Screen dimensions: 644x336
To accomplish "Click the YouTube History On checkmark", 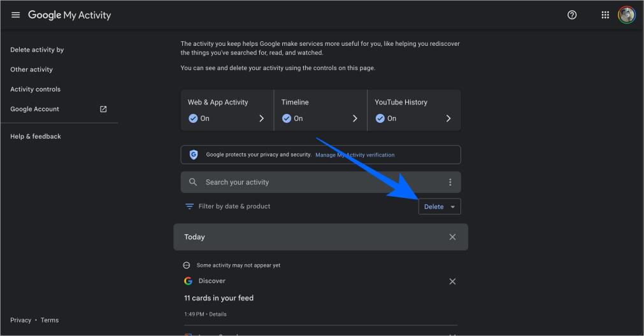I will pyautogui.click(x=380, y=118).
